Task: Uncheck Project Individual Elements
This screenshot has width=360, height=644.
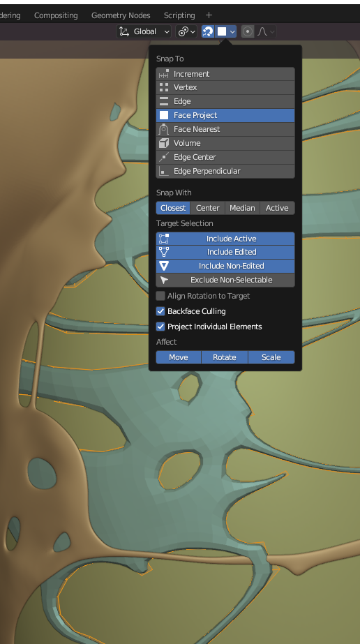Action: pyautogui.click(x=160, y=327)
